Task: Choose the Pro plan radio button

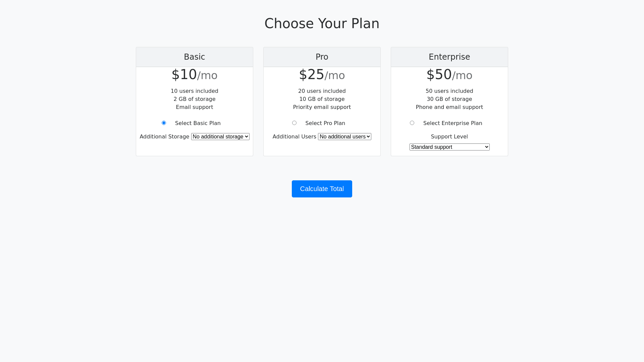Action: pyautogui.click(x=294, y=123)
